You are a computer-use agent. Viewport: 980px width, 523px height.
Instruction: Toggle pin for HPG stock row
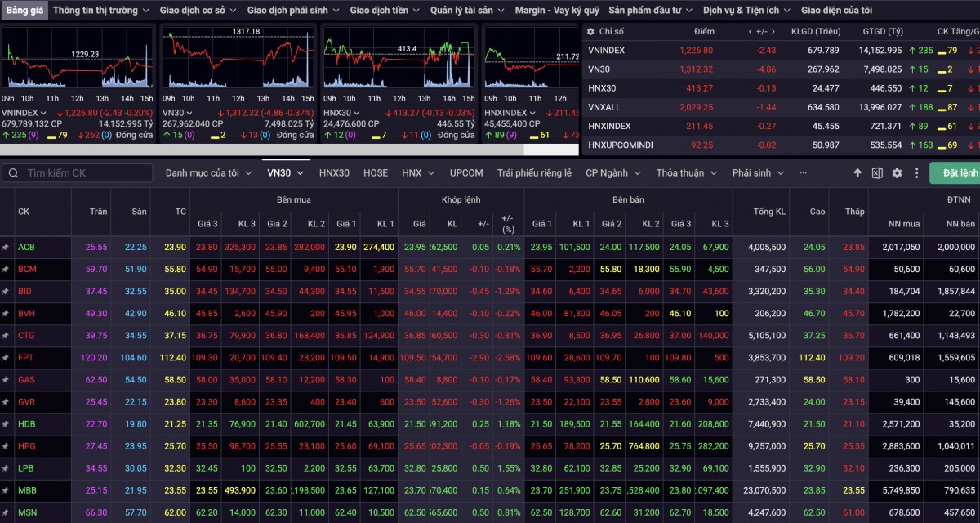(6, 446)
